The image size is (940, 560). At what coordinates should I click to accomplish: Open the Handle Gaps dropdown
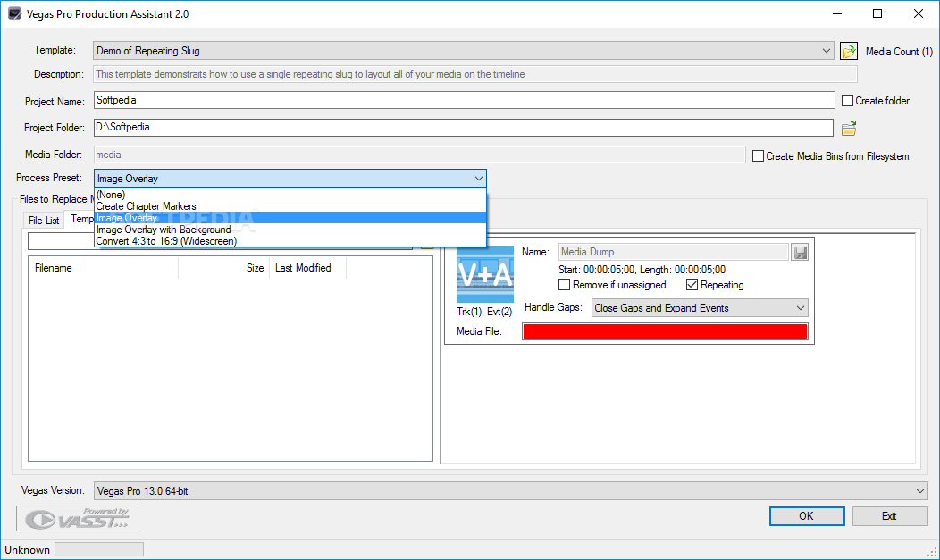tap(801, 308)
